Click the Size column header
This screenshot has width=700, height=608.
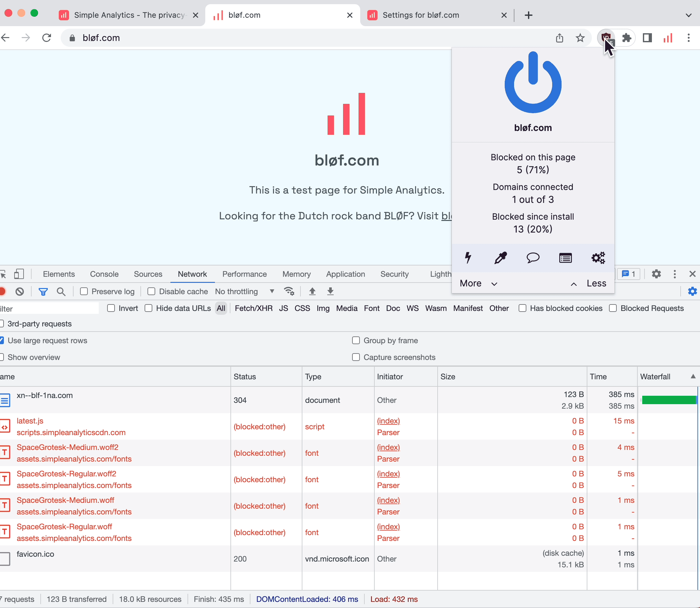point(512,376)
